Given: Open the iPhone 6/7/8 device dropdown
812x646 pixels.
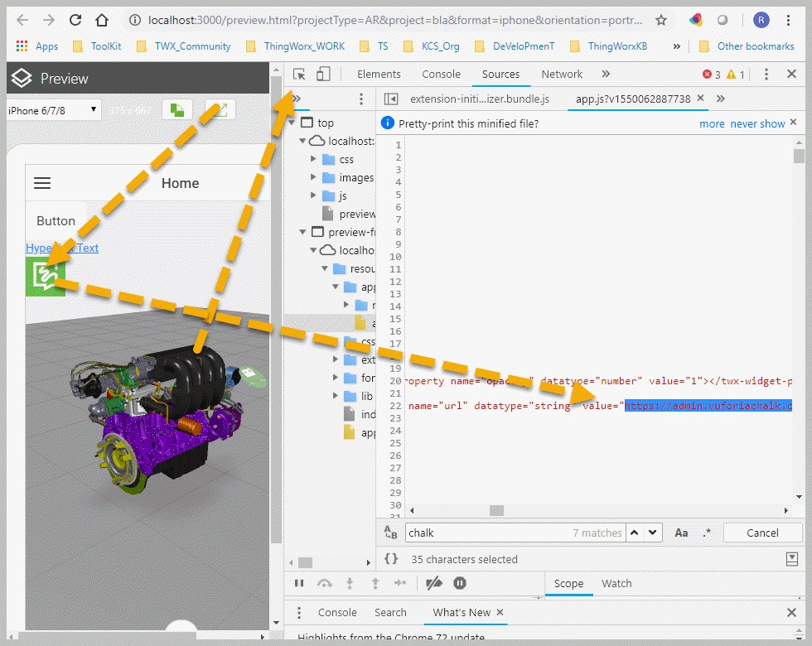Looking at the screenshot, I should click(54, 110).
